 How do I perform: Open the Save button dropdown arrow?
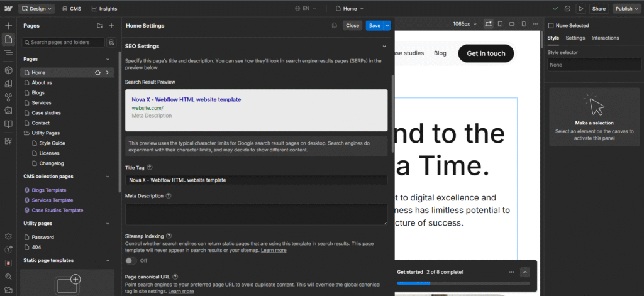tap(387, 26)
